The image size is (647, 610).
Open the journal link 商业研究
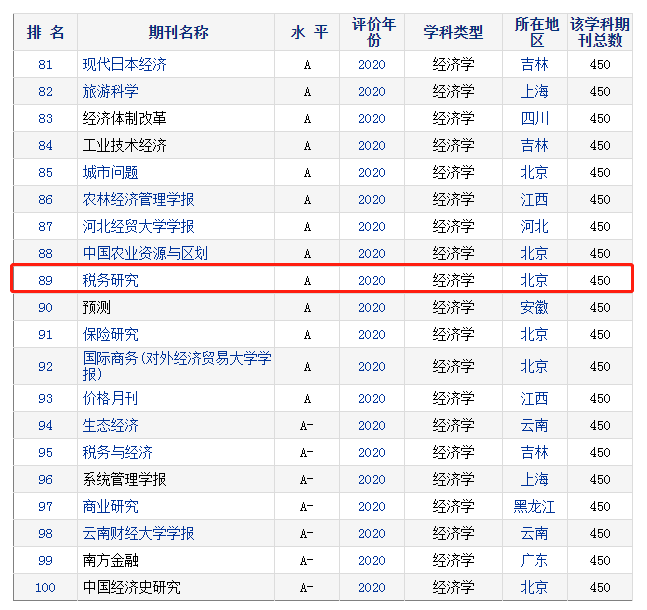tap(111, 506)
